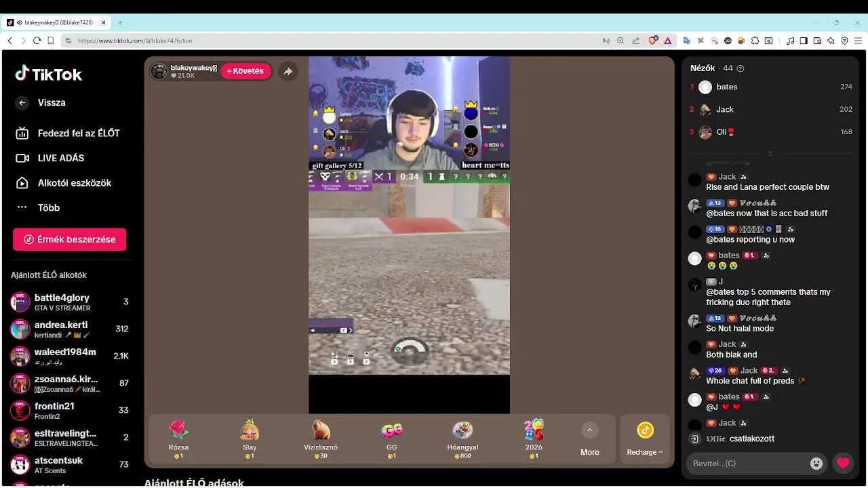Go back with the Vissza arrow
Viewport: 868px width, 488px height.
coord(22,102)
